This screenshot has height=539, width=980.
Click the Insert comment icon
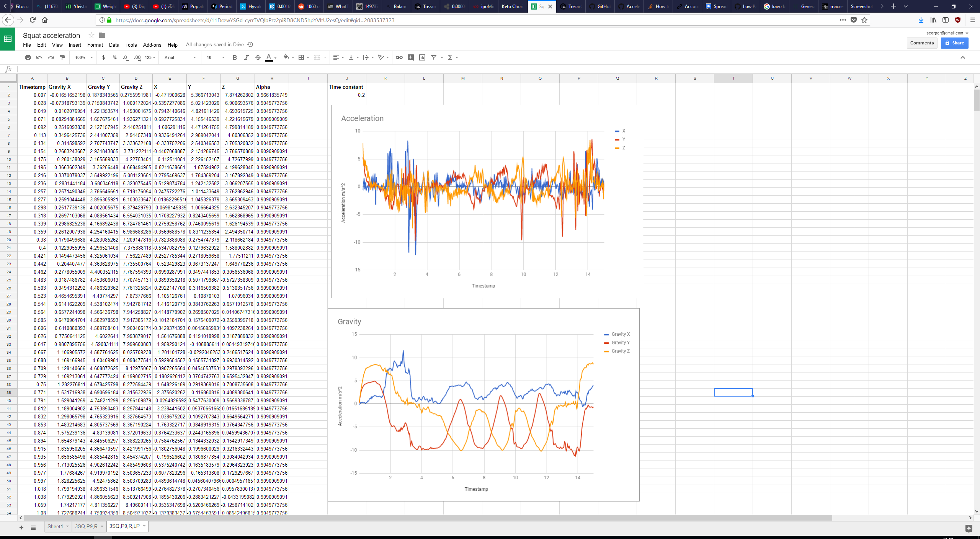pos(411,57)
